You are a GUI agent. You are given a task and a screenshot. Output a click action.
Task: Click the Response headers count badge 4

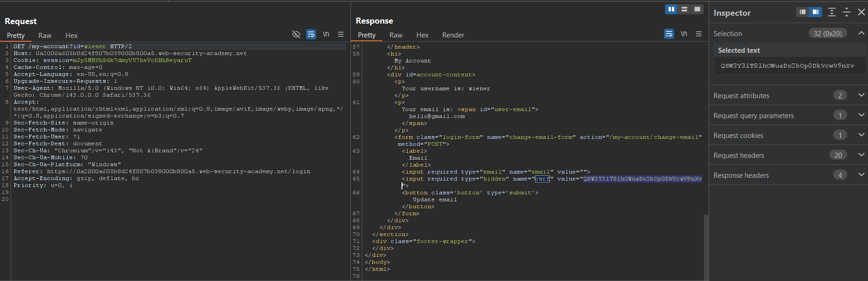[840, 175]
